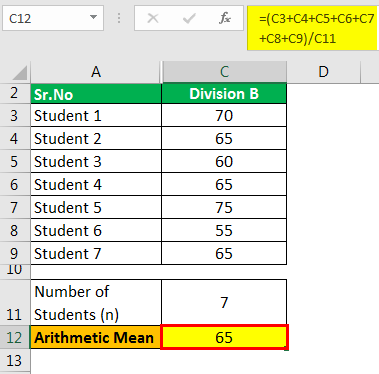Image resolution: width=379 pixels, height=374 pixels.
Task: Select column A header
Action: [96, 72]
